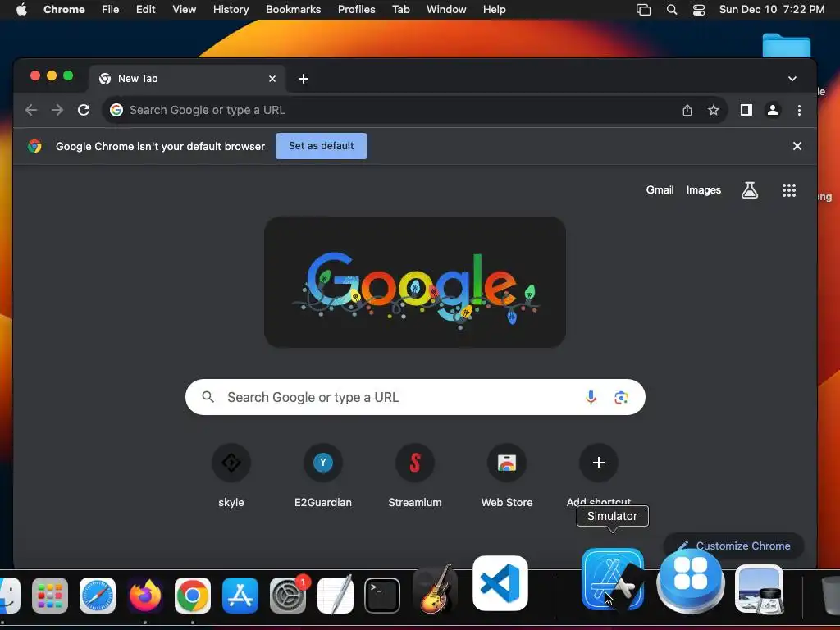Launch GarageBand from the Dock
The height and width of the screenshot is (630, 840).
[x=435, y=589]
